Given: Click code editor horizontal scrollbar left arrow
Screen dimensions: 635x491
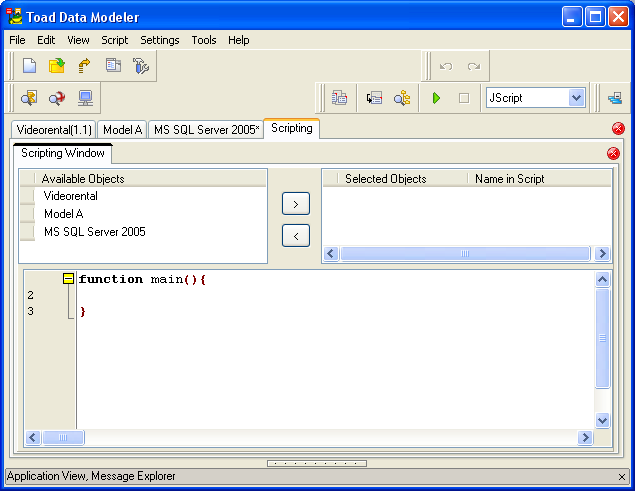Looking at the screenshot, I should tap(33, 438).
